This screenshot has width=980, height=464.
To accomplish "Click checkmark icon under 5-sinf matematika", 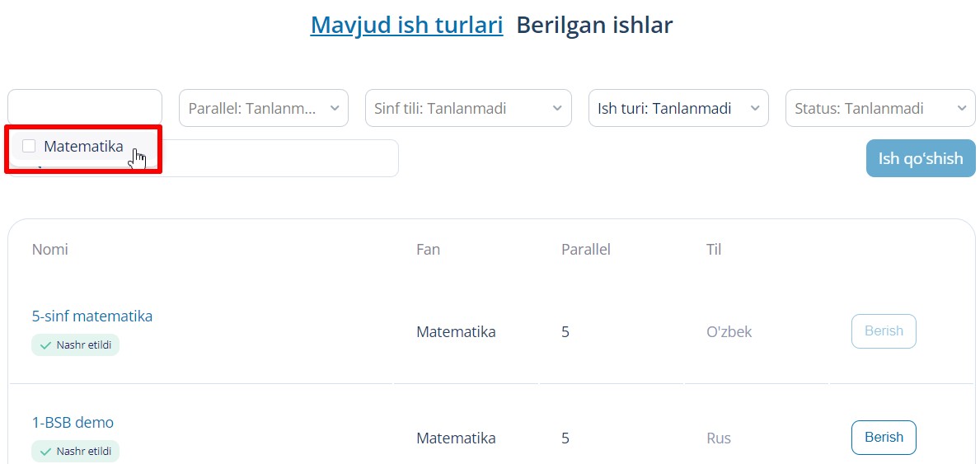I will click(45, 345).
